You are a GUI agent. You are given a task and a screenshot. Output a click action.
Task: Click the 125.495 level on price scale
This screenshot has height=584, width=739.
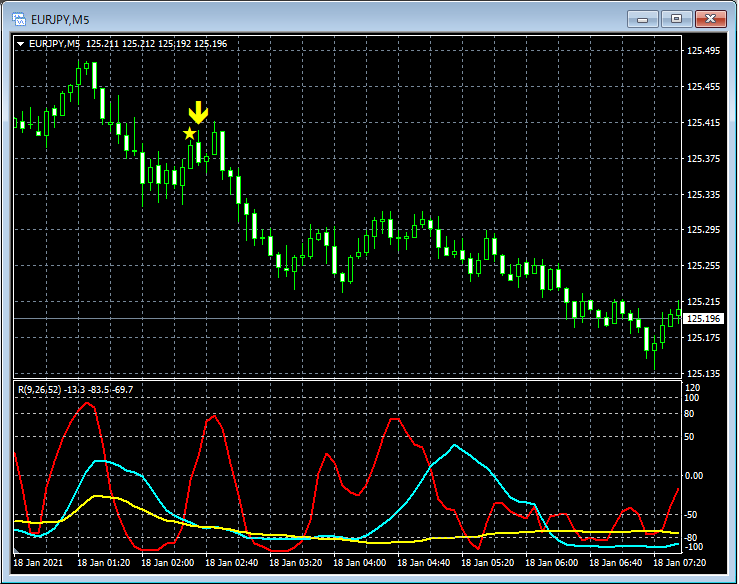[x=704, y=51]
